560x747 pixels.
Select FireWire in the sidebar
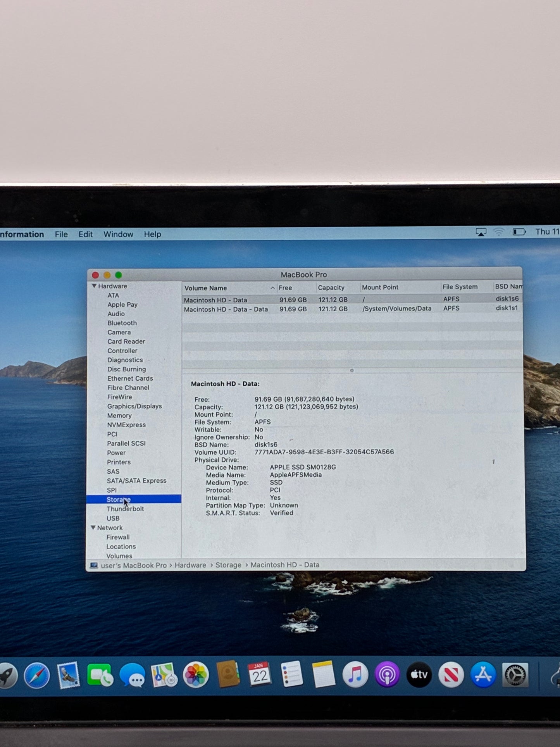pyautogui.click(x=120, y=397)
